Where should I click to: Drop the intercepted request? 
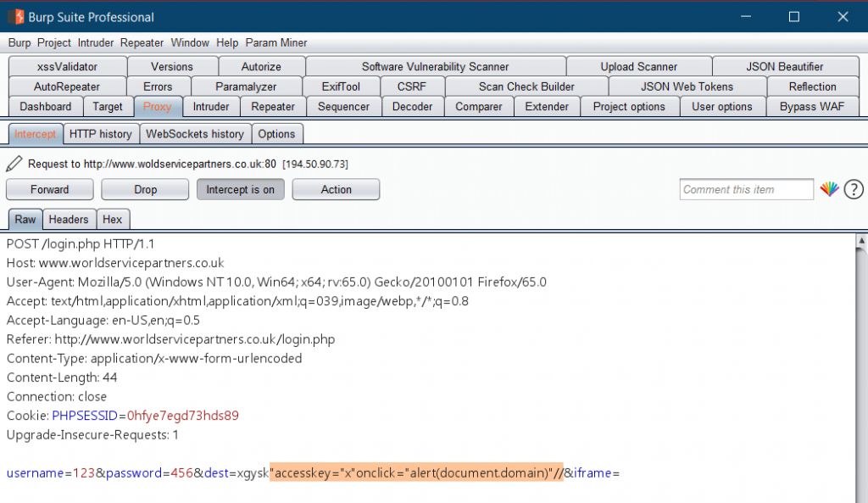[x=145, y=189]
